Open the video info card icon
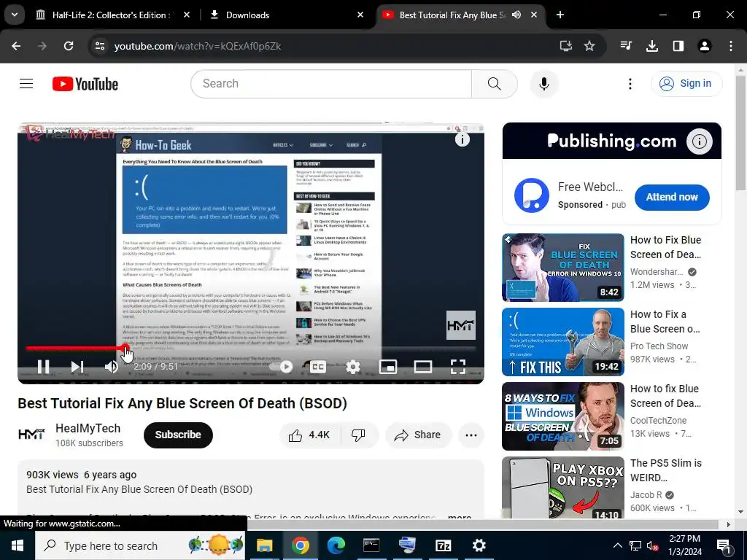This screenshot has height=560, width=747. click(462, 139)
